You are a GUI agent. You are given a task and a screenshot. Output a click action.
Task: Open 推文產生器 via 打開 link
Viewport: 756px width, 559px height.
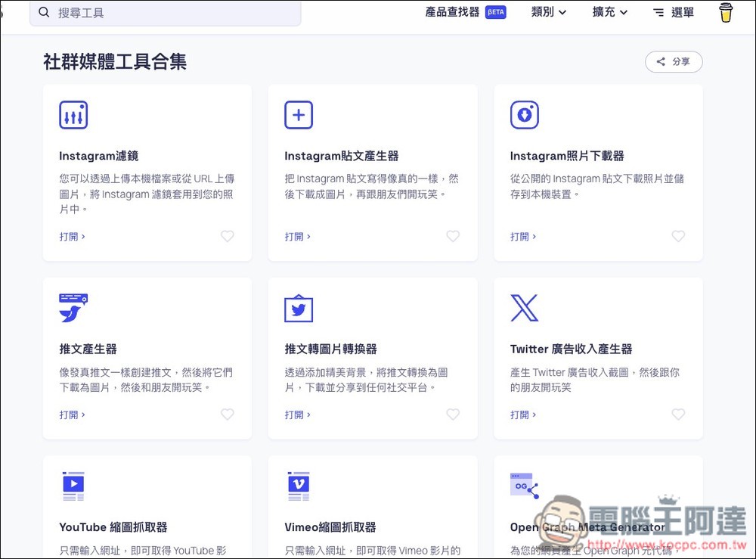point(72,415)
